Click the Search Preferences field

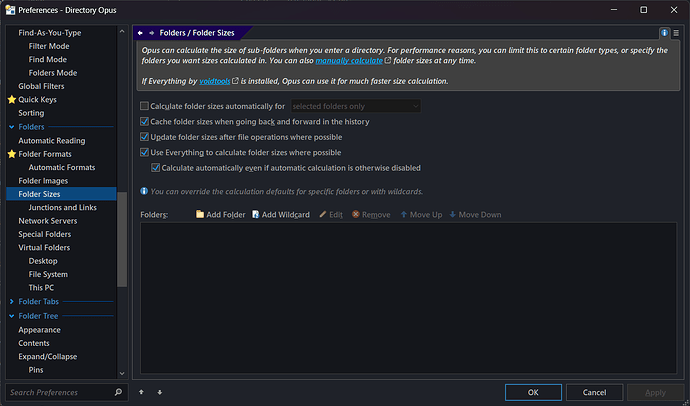(61, 392)
